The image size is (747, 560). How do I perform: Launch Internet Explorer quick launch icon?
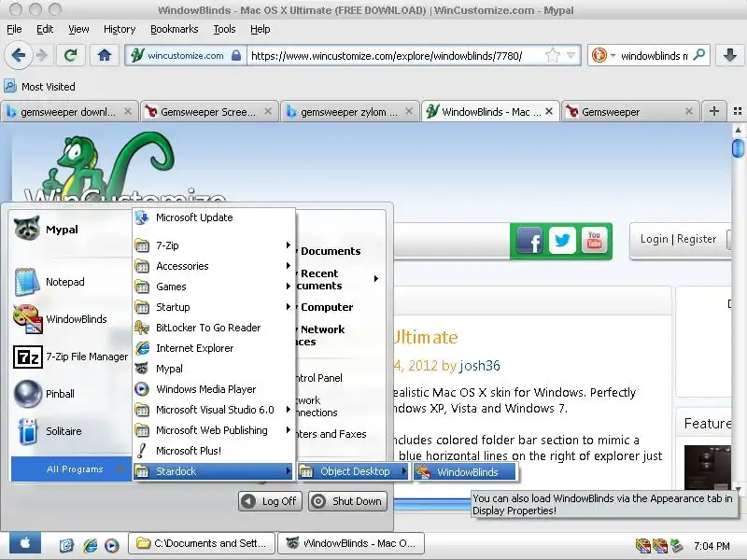point(90,545)
